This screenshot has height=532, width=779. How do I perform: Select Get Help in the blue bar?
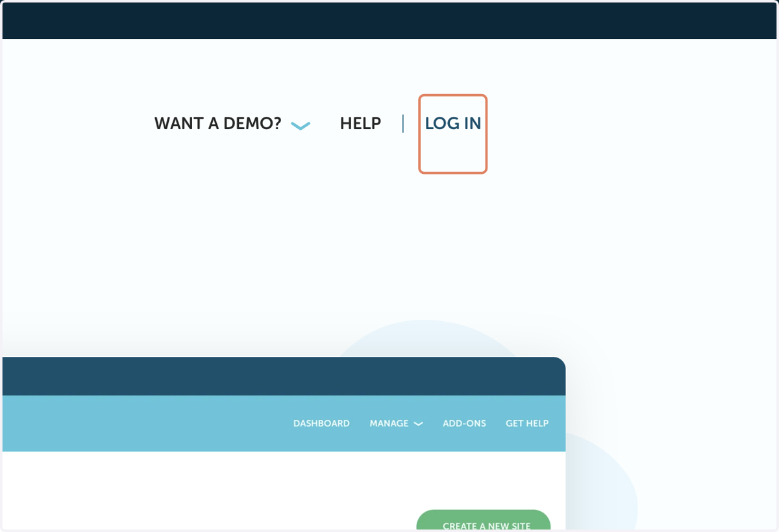point(527,424)
